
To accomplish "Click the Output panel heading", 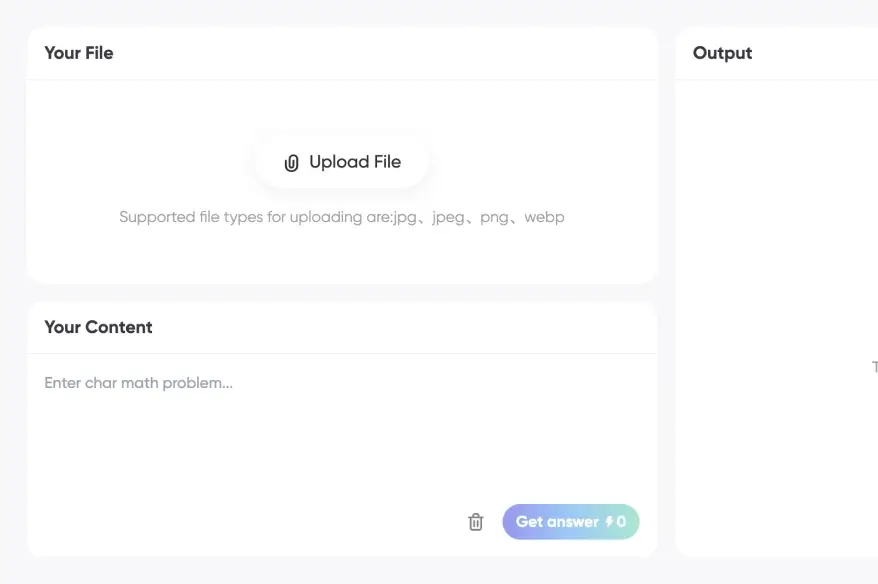I will 722,53.
